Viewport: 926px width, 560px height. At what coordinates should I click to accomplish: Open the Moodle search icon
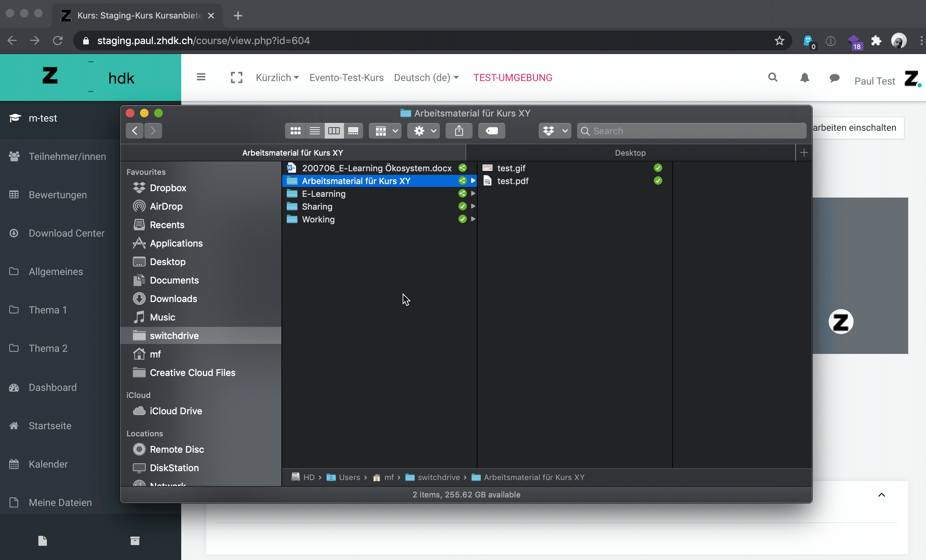[772, 77]
